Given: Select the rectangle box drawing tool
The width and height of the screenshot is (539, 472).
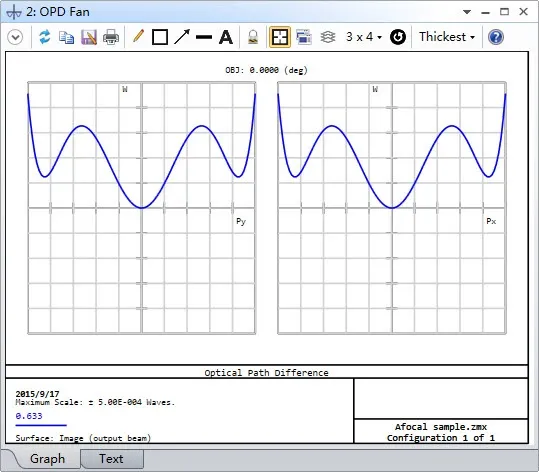Looking at the screenshot, I should (x=160, y=37).
